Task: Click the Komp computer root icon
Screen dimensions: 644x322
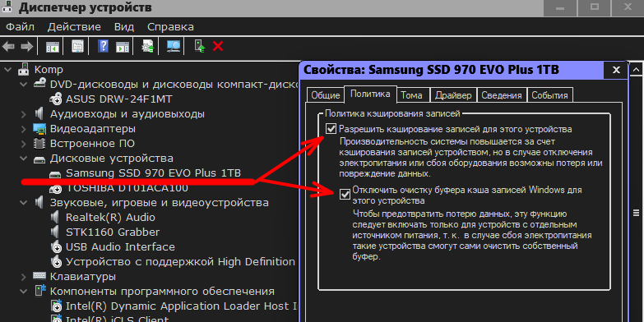Action: 24,69
